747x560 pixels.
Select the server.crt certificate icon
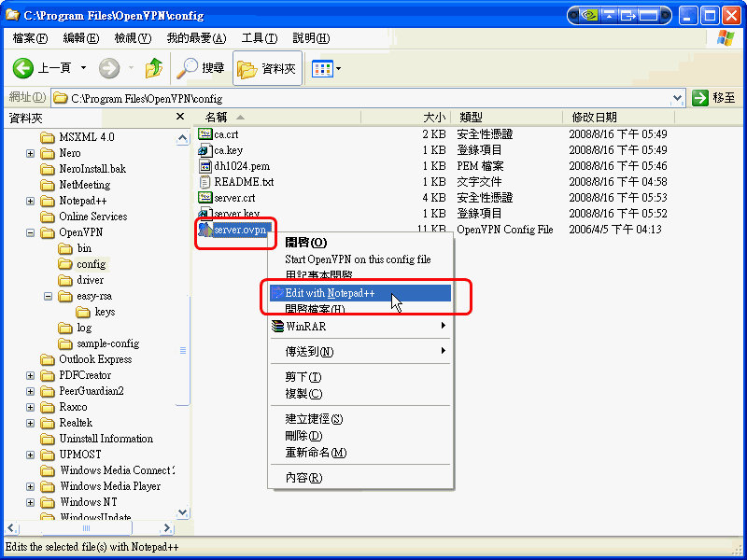pyautogui.click(x=204, y=198)
